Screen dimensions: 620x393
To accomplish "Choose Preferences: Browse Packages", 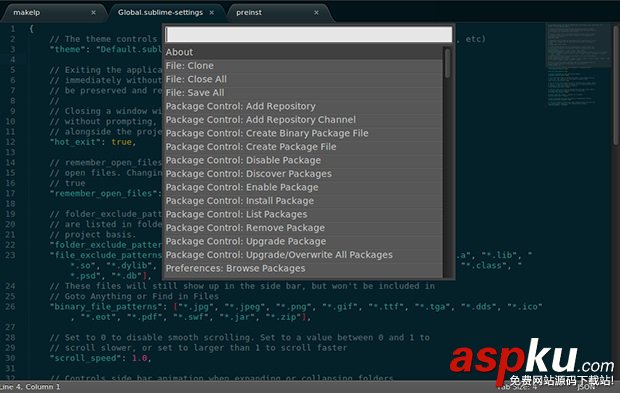I will (303, 268).
